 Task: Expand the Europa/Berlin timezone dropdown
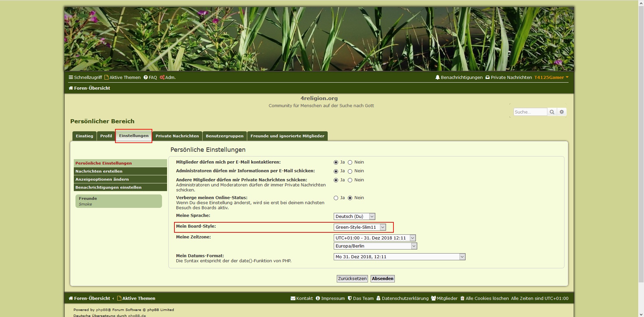pyautogui.click(x=375, y=246)
